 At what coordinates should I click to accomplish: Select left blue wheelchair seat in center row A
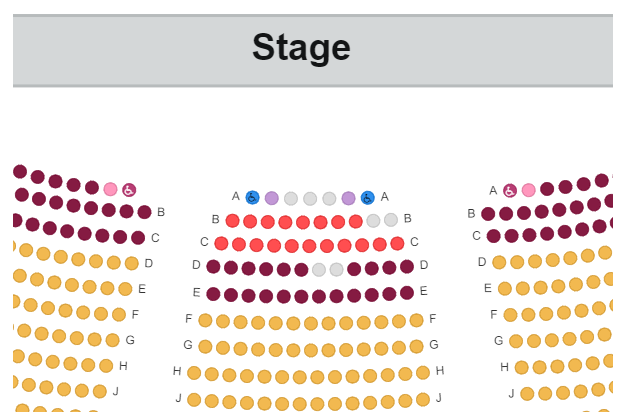252,197
